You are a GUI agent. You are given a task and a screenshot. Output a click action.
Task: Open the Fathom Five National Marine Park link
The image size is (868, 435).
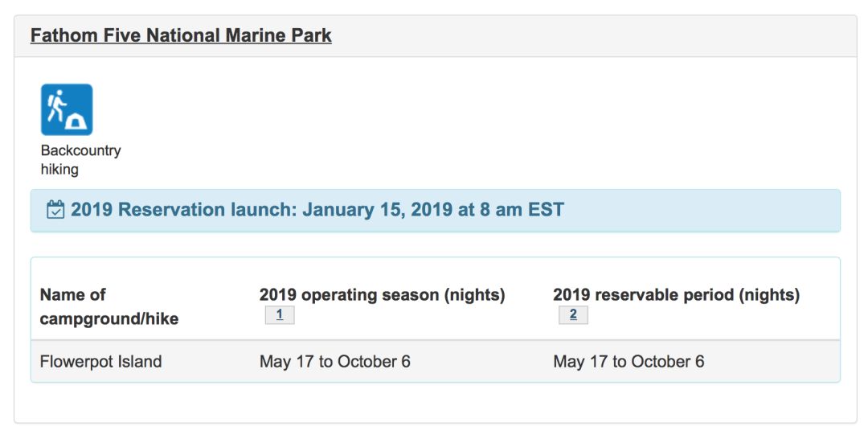pos(181,35)
